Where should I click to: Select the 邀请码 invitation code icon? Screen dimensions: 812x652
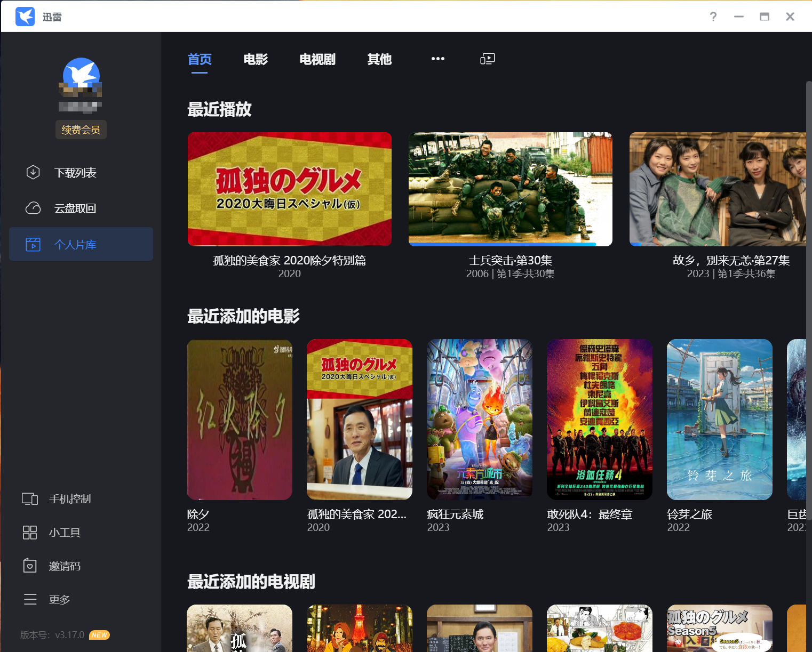click(x=30, y=566)
